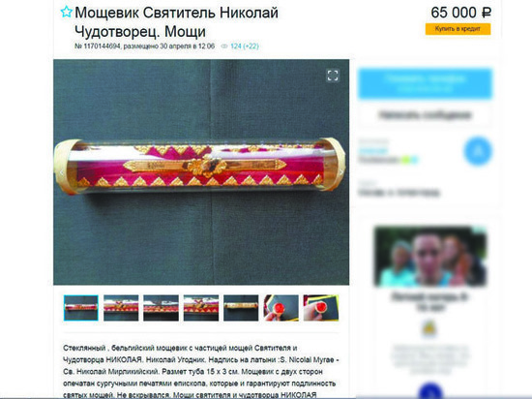Click the main reliquary photo
Image resolution: width=532 pixels, height=399 pixels.
pyautogui.click(x=201, y=172)
